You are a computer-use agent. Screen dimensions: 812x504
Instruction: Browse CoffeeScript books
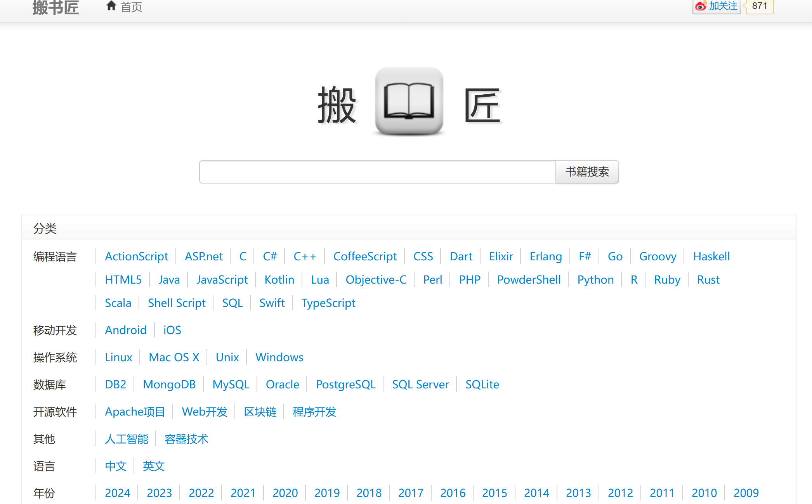pyautogui.click(x=365, y=256)
